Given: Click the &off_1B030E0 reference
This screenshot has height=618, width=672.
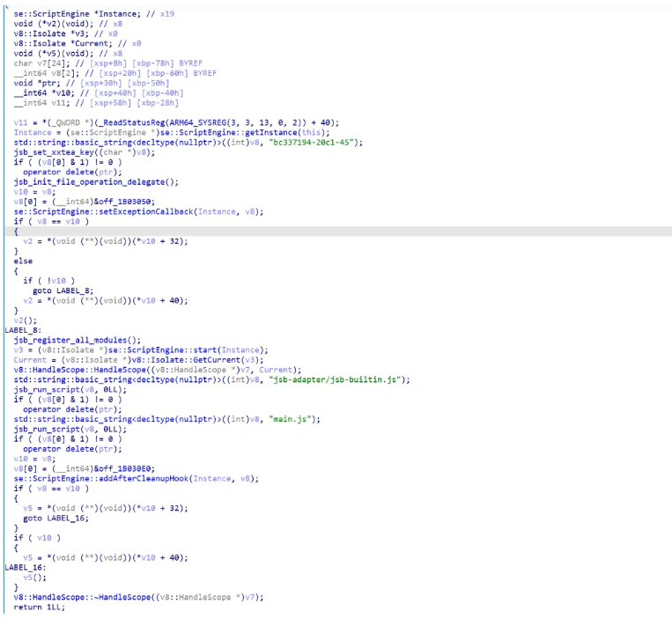Looking at the screenshot, I should click(x=124, y=469).
